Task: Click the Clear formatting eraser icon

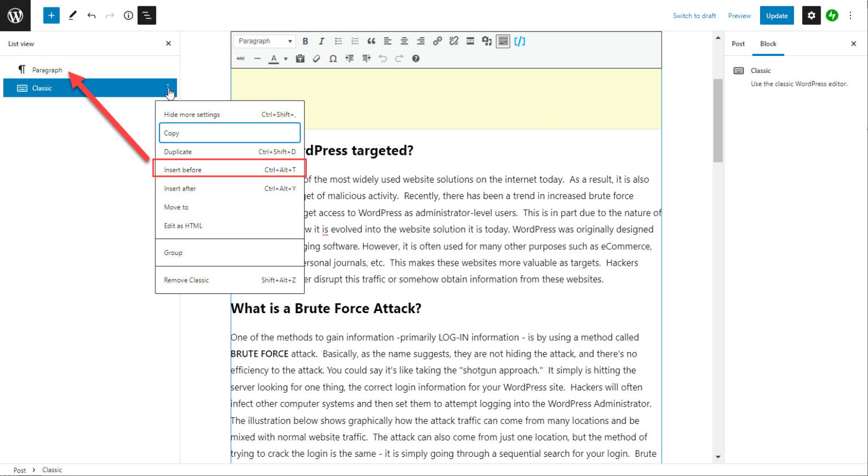Action: click(x=316, y=59)
